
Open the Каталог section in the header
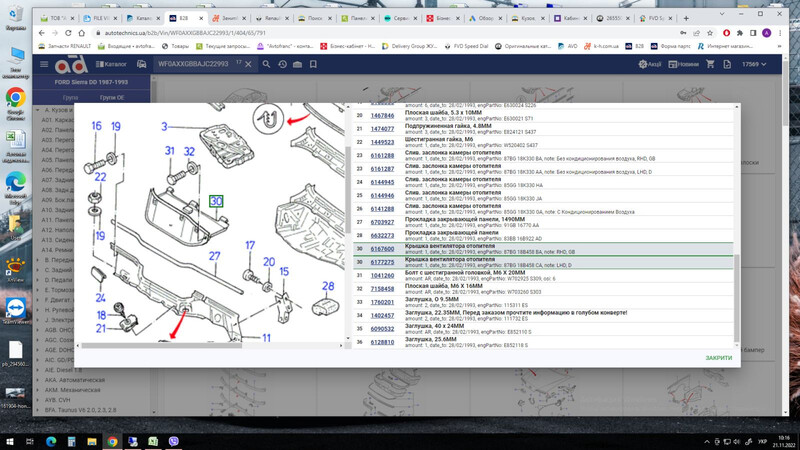111,64
